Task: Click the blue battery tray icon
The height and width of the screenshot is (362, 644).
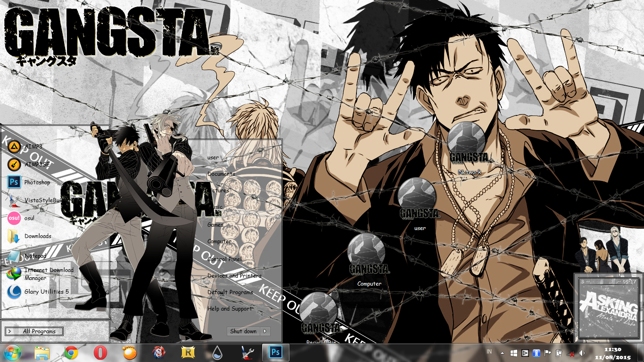Action: tap(536, 353)
